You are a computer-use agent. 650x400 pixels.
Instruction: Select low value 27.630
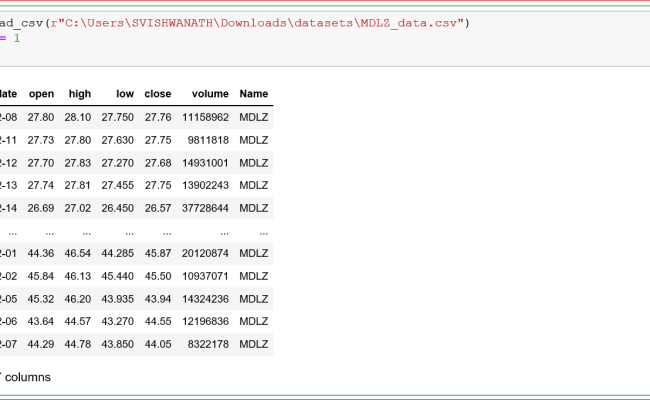coord(117,140)
